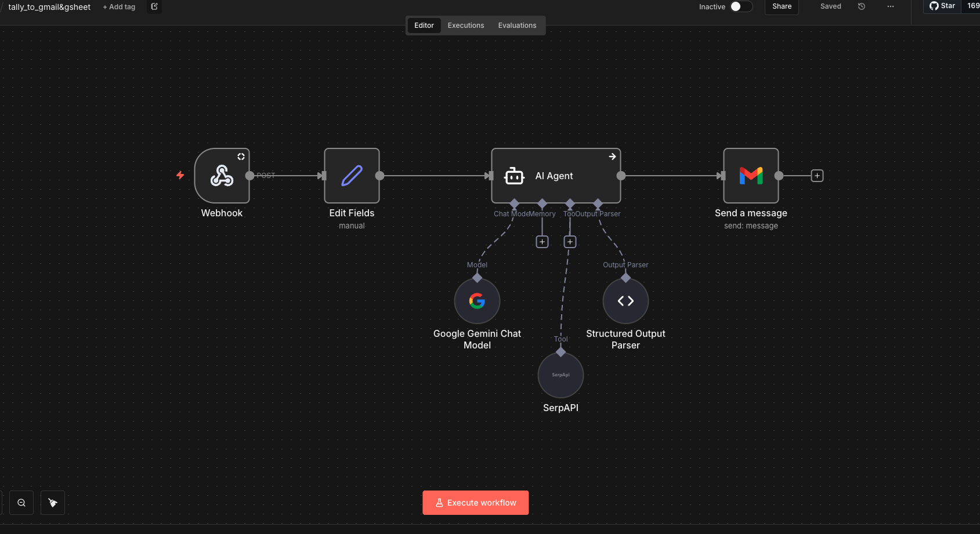Toggle the workflow Inactive switch

[740, 5]
